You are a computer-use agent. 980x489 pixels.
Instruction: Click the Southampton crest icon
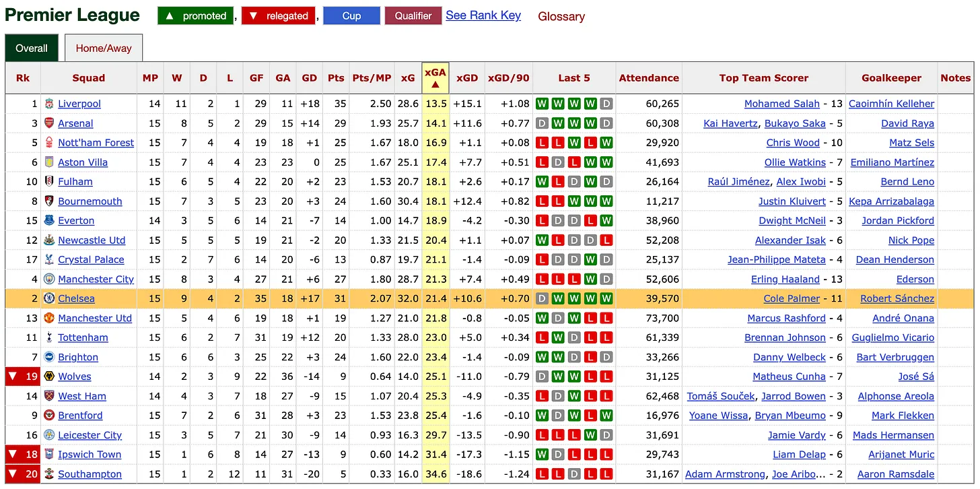click(x=49, y=474)
